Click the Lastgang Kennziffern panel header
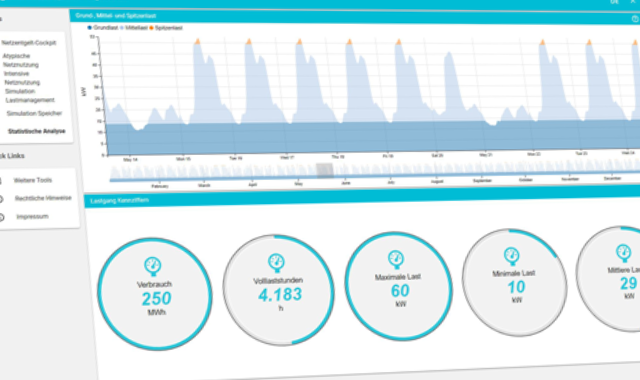Viewport: 640px width, 380px height. (362, 196)
